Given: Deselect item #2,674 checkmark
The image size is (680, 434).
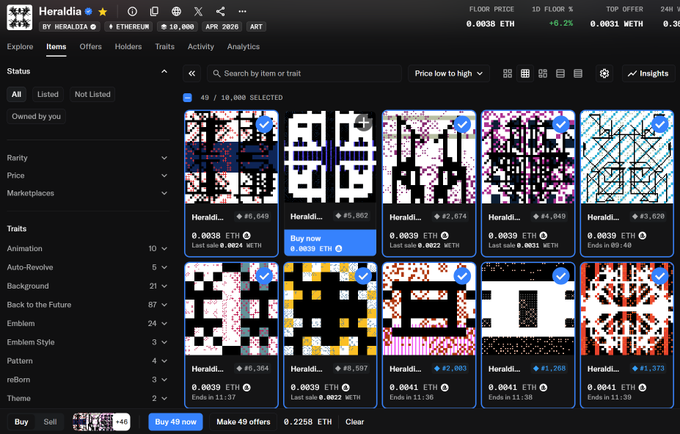Looking at the screenshot, I should (462, 124).
